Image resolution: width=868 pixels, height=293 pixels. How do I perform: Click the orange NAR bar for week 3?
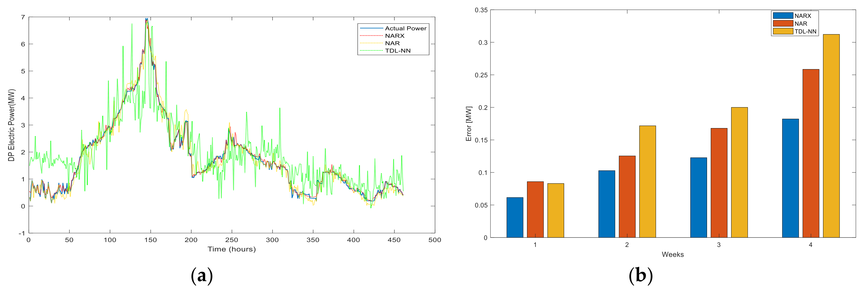[719, 183]
